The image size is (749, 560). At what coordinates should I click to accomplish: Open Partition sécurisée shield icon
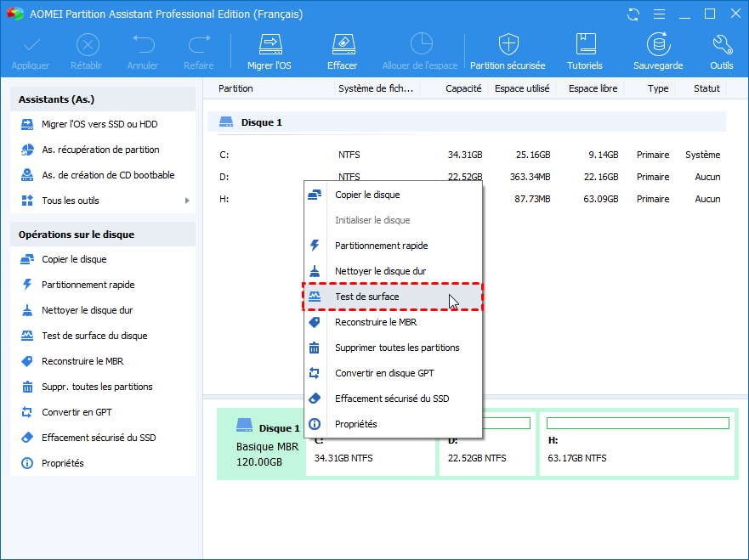point(508,44)
